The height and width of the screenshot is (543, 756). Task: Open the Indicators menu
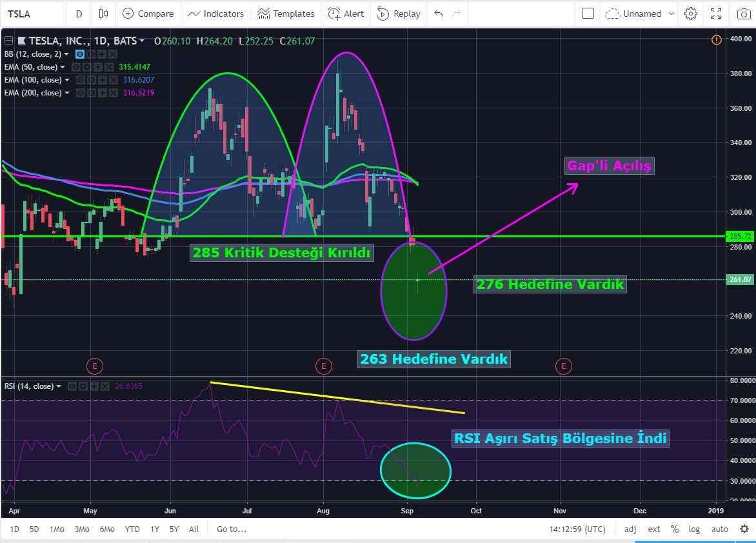[215, 14]
